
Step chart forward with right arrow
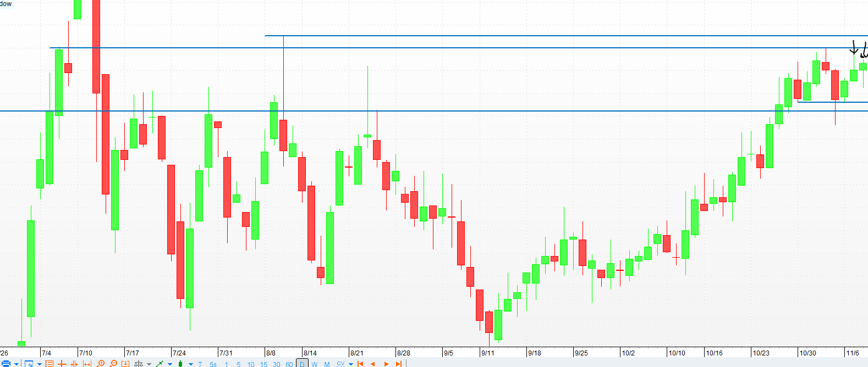click(x=386, y=364)
